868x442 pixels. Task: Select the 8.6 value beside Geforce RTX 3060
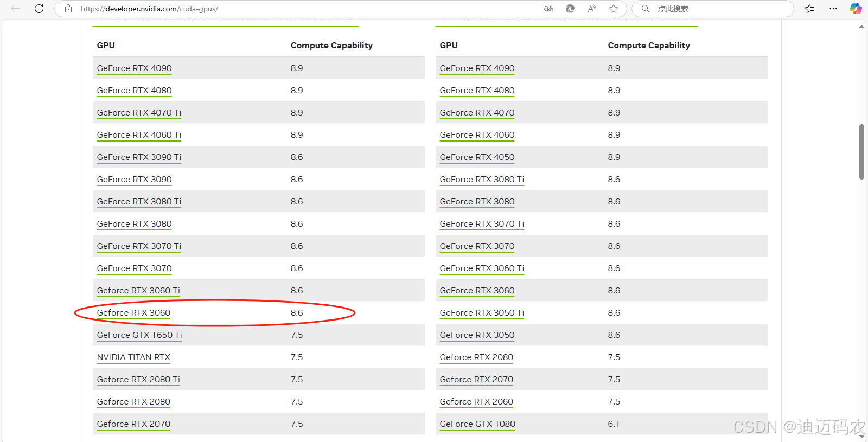[x=297, y=313]
